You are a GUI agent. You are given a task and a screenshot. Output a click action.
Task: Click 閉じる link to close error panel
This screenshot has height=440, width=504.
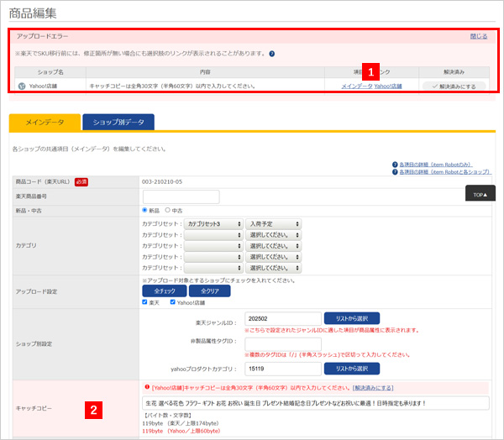tap(478, 36)
